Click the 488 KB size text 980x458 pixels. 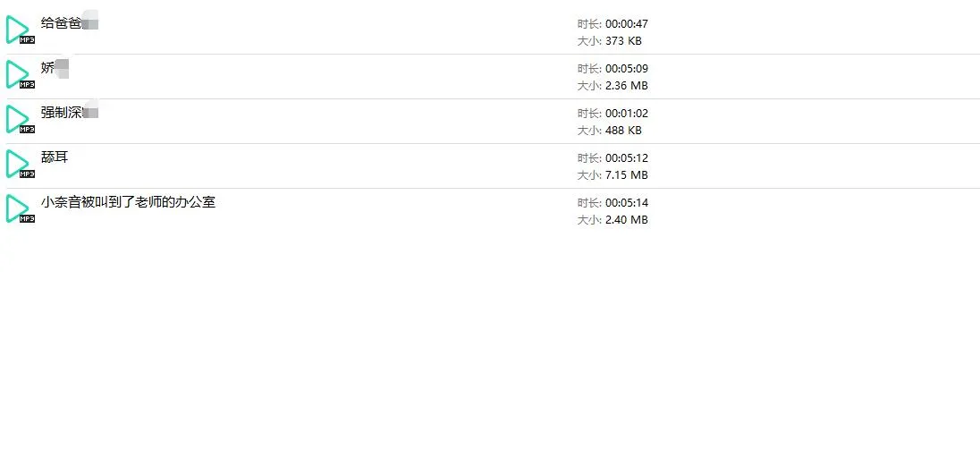[623, 131]
